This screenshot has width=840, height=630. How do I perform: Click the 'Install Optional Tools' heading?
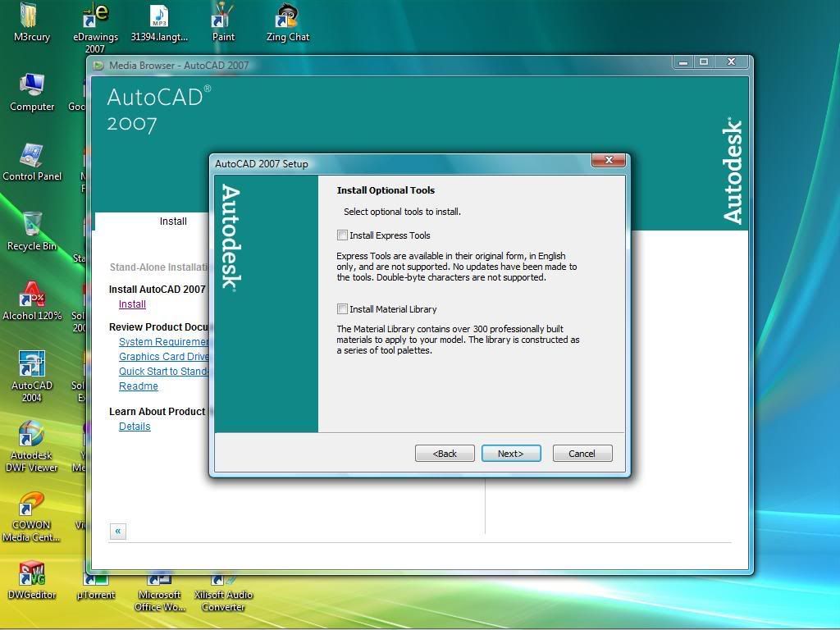[386, 190]
